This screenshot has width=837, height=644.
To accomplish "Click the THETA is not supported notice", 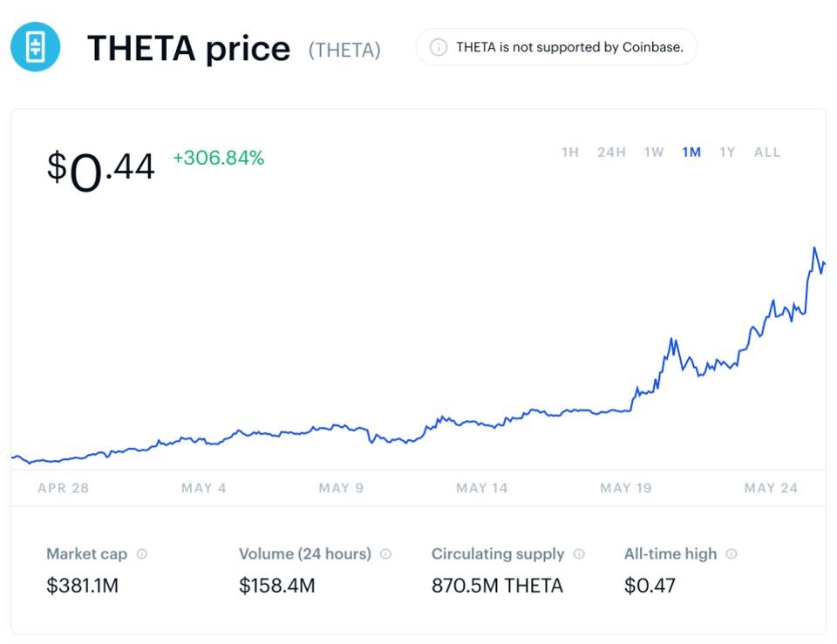I will [557, 47].
